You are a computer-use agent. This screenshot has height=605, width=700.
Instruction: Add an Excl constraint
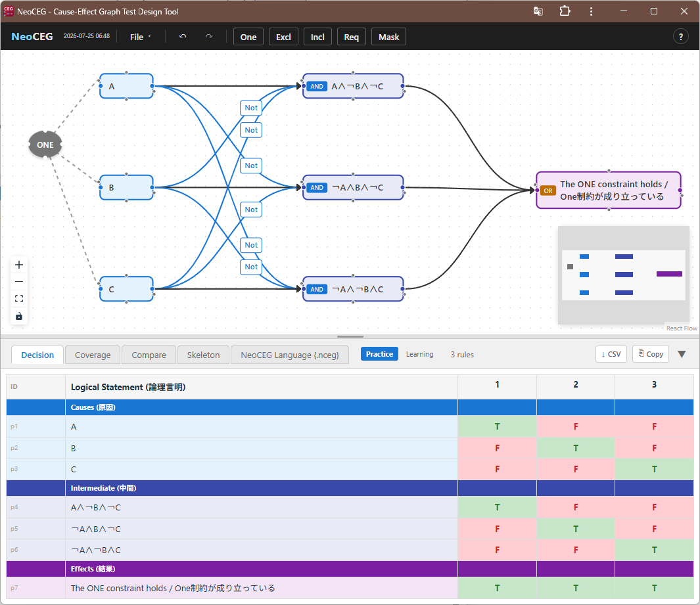[x=283, y=37]
